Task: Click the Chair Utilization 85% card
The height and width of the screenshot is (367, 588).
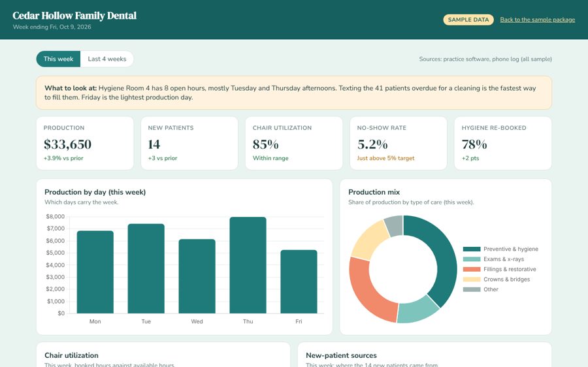Action: 293,143
